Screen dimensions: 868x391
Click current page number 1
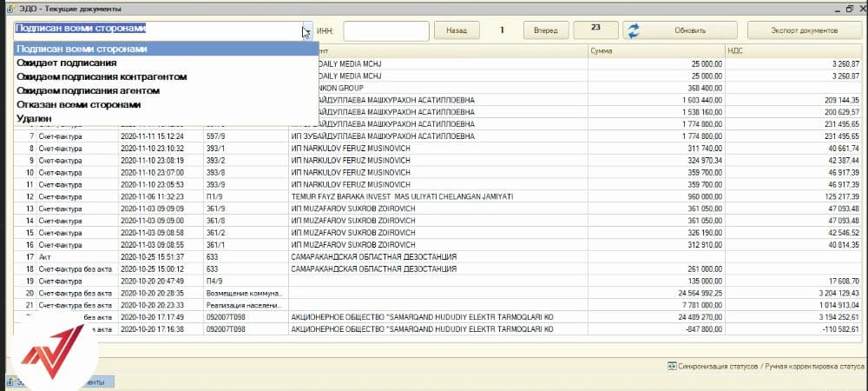point(502,30)
